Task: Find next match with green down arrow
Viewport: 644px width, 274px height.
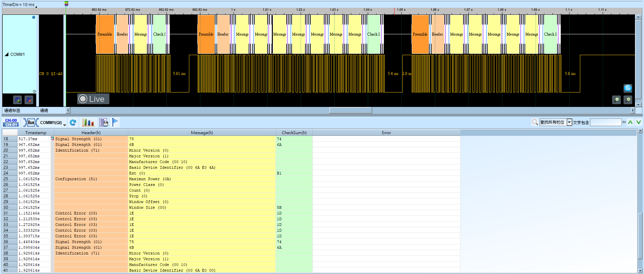Action: point(639,122)
